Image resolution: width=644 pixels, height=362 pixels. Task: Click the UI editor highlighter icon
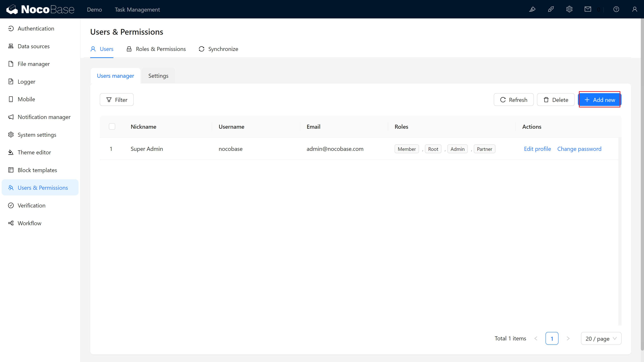[532, 10]
